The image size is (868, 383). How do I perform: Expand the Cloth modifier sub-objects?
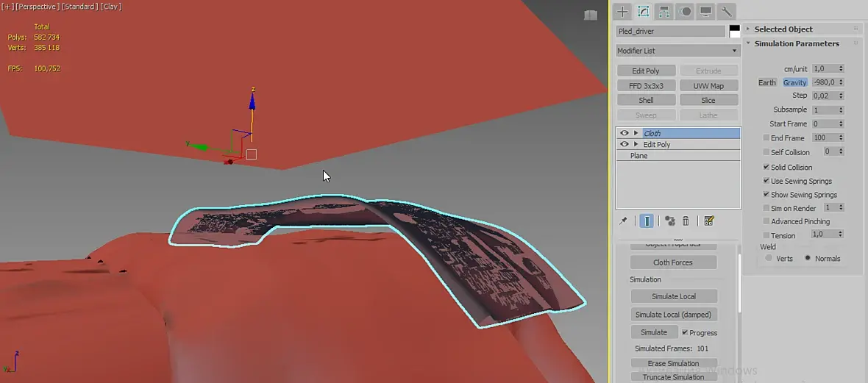point(636,133)
